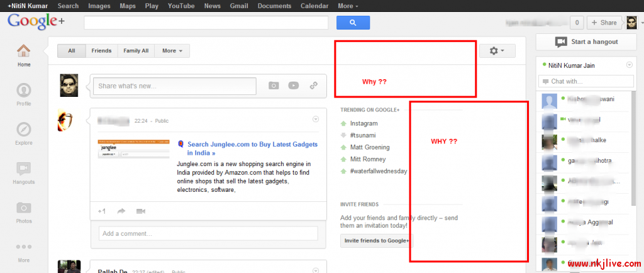Open YouTube in the top bar
The height and width of the screenshot is (273, 644).
coord(181,6)
